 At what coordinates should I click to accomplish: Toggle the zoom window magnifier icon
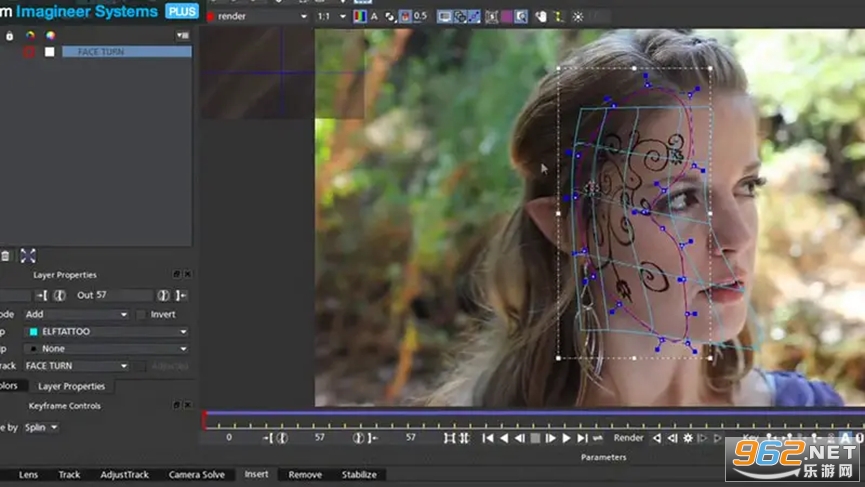click(521, 17)
